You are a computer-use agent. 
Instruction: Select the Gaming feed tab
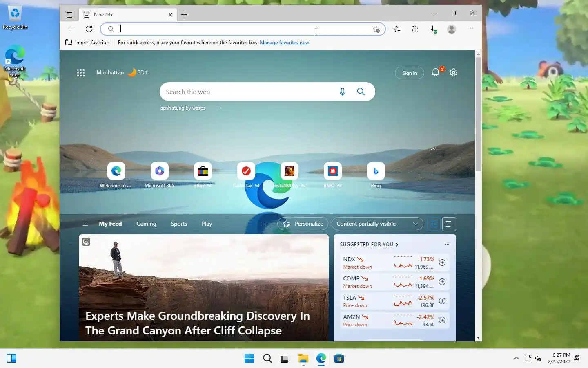(x=146, y=224)
